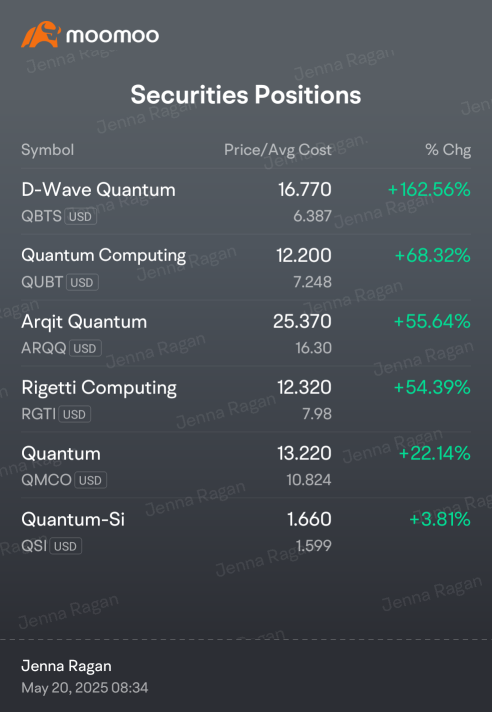Click the Securities Positions title

[246, 95]
